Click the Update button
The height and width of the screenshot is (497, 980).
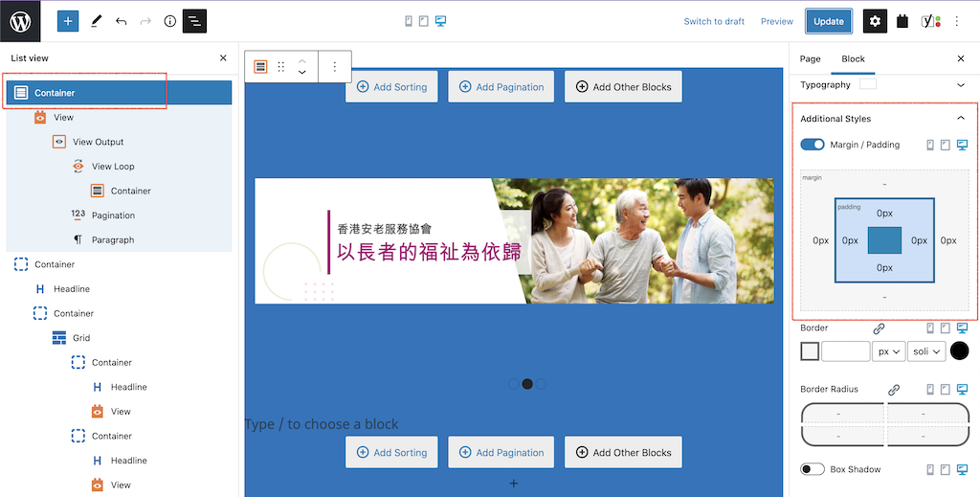click(x=829, y=21)
